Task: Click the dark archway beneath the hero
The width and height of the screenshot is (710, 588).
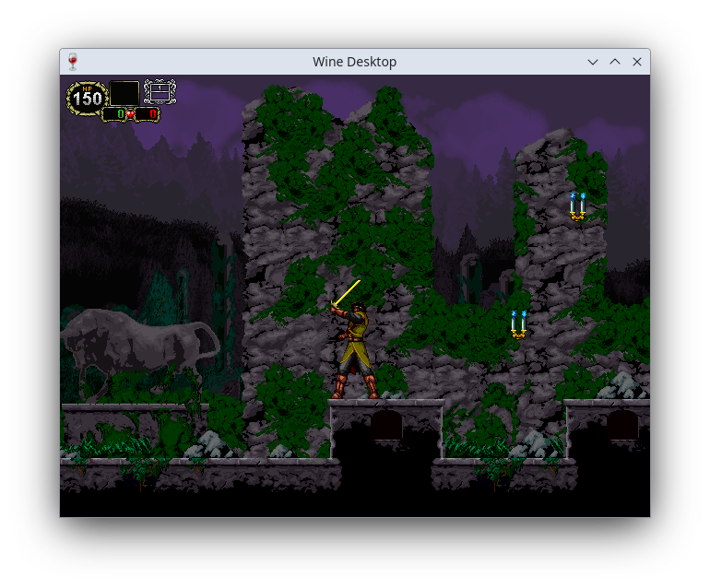Action: [386, 426]
